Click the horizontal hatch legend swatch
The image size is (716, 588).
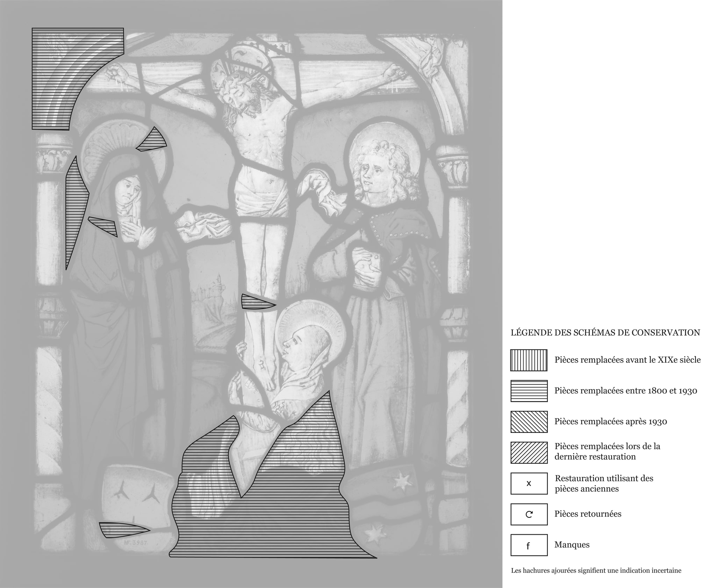pyautogui.click(x=529, y=391)
